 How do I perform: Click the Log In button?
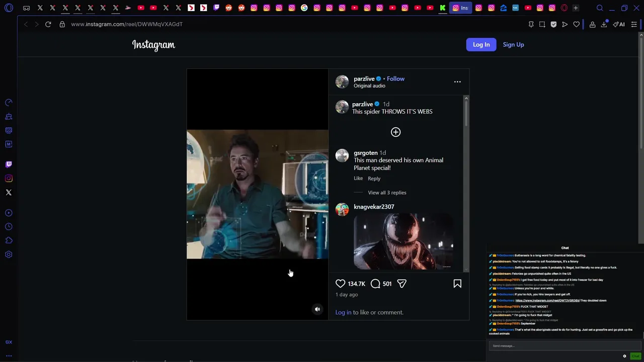pos(481,45)
